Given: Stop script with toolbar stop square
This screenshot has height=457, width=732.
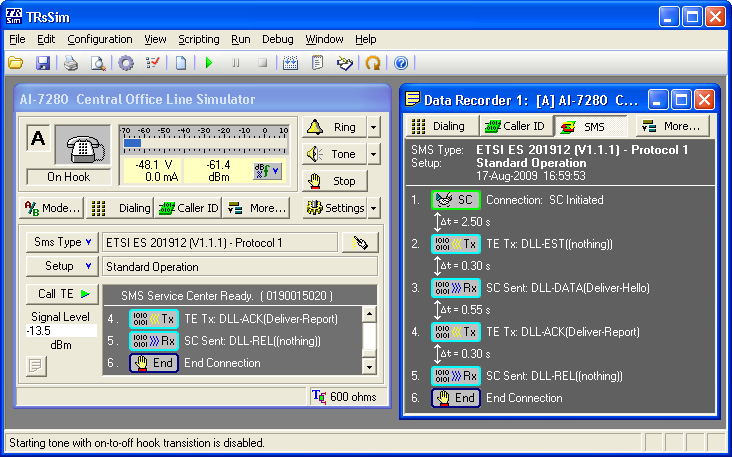Looking at the screenshot, I should click(x=263, y=63).
